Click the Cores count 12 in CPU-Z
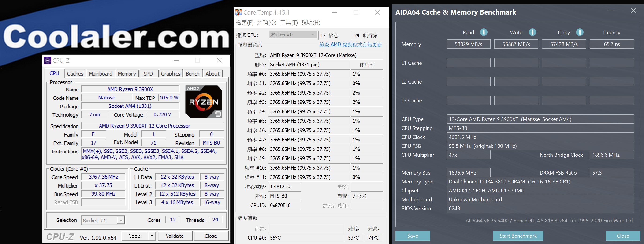Screen dimensions: 644x244 tap(172, 220)
